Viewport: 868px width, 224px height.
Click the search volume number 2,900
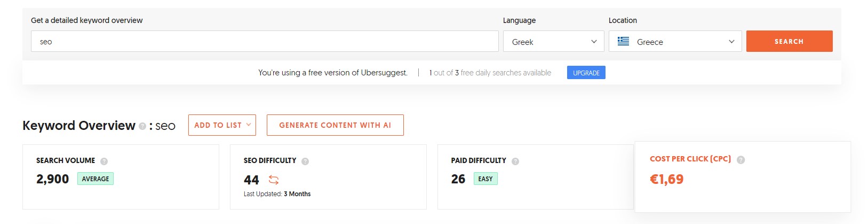(52, 179)
